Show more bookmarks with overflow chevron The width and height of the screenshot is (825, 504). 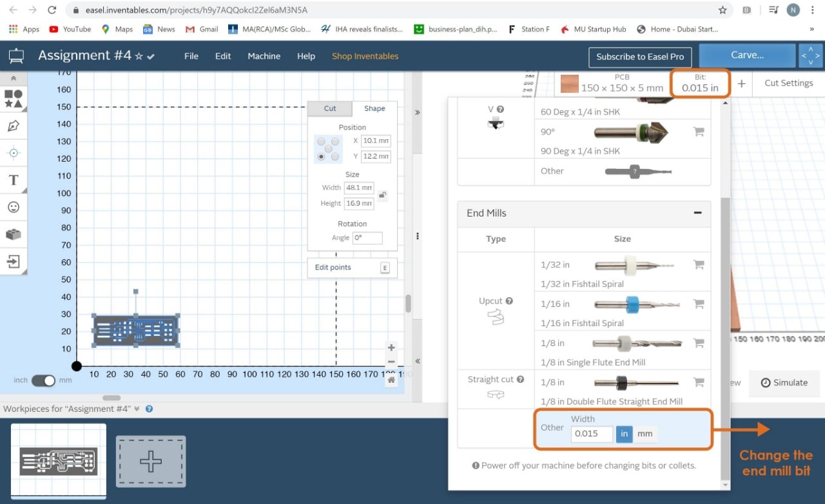tap(811, 29)
